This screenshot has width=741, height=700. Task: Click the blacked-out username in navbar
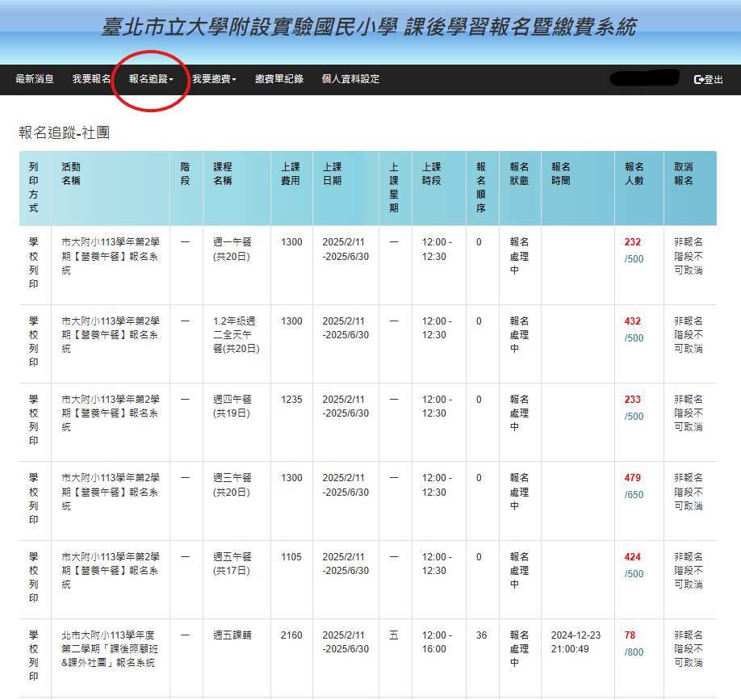click(x=644, y=78)
